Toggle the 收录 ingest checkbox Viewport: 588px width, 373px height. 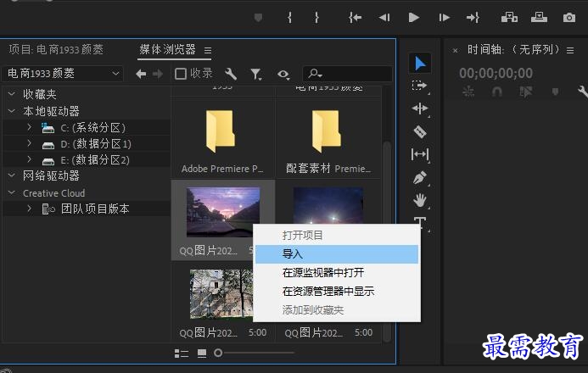point(181,74)
